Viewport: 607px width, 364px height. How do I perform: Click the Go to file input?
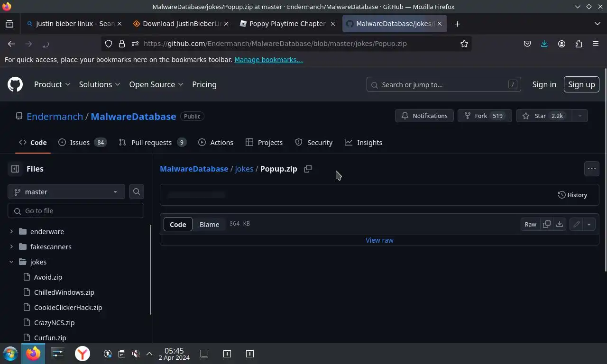pos(76,210)
